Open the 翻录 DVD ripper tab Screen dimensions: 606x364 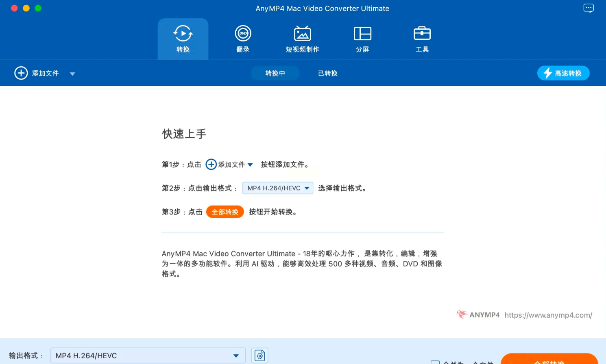coord(243,39)
